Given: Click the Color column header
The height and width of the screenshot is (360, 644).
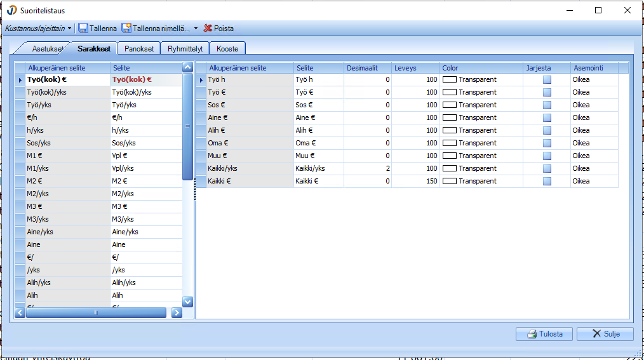Looking at the screenshot, I should pos(481,68).
